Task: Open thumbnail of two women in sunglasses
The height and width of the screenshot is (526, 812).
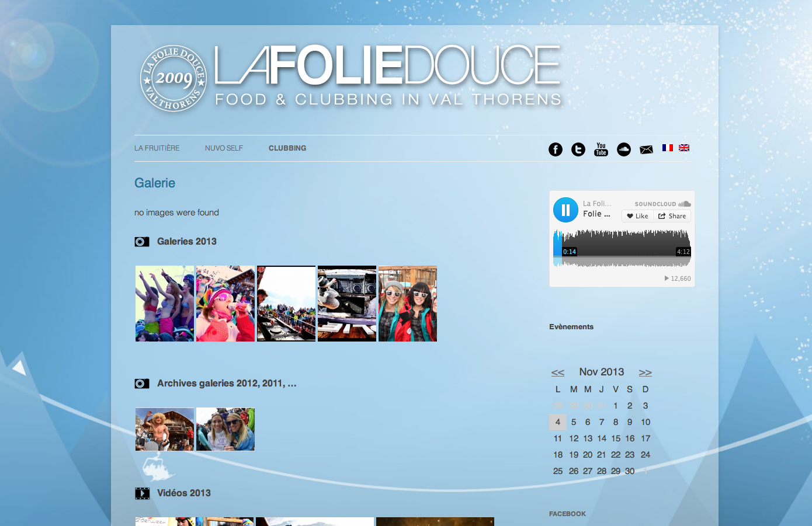Action: pos(408,304)
